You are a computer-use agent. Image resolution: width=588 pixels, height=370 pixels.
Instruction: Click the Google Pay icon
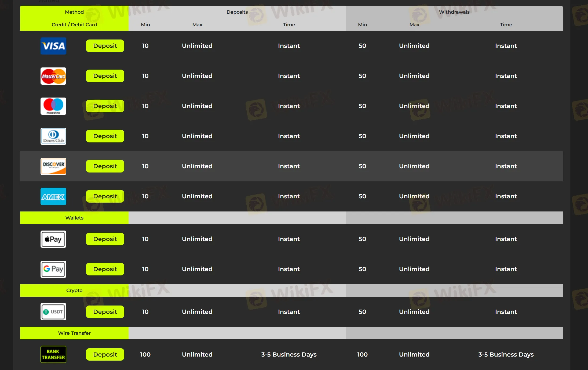[x=53, y=269]
